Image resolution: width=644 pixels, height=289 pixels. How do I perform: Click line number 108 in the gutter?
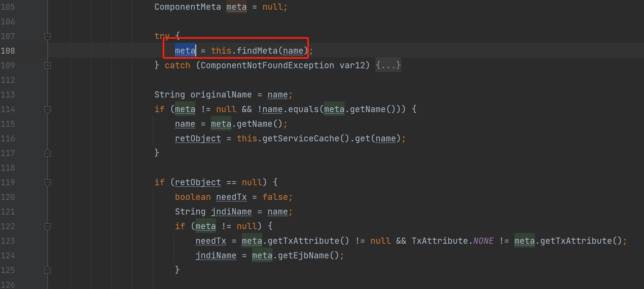8,51
